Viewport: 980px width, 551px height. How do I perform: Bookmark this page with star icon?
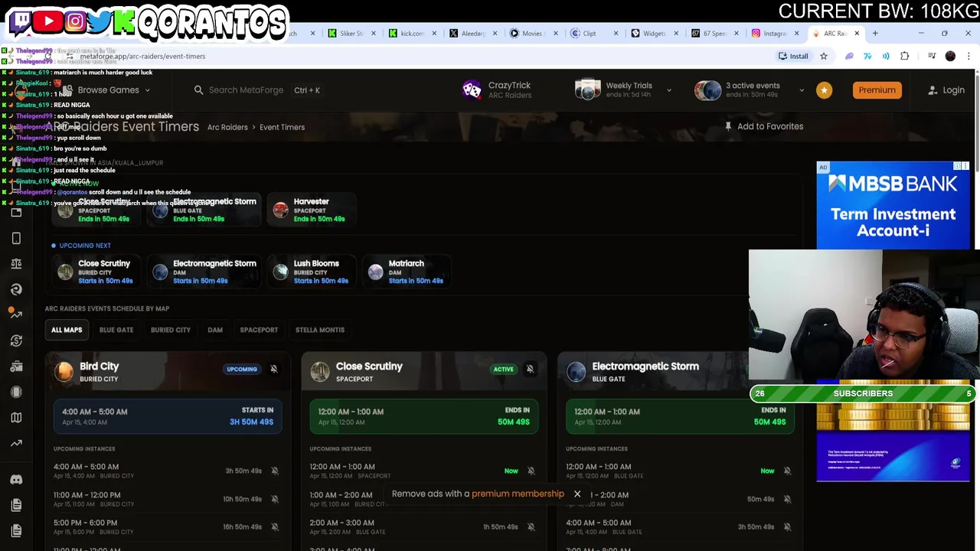(824, 56)
